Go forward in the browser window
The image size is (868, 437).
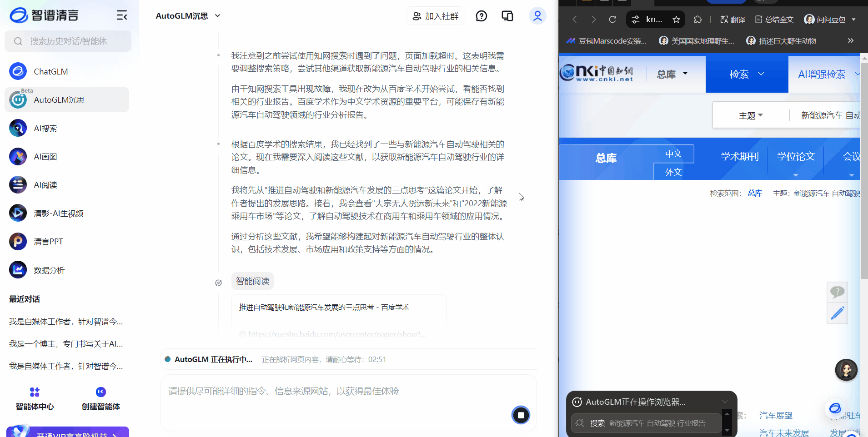click(x=593, y=20)
